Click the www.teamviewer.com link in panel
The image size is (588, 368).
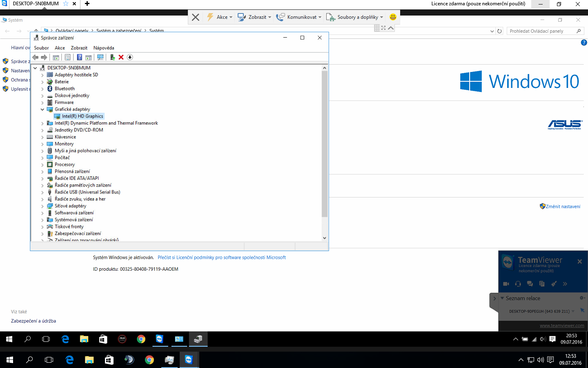click(562, 326)
